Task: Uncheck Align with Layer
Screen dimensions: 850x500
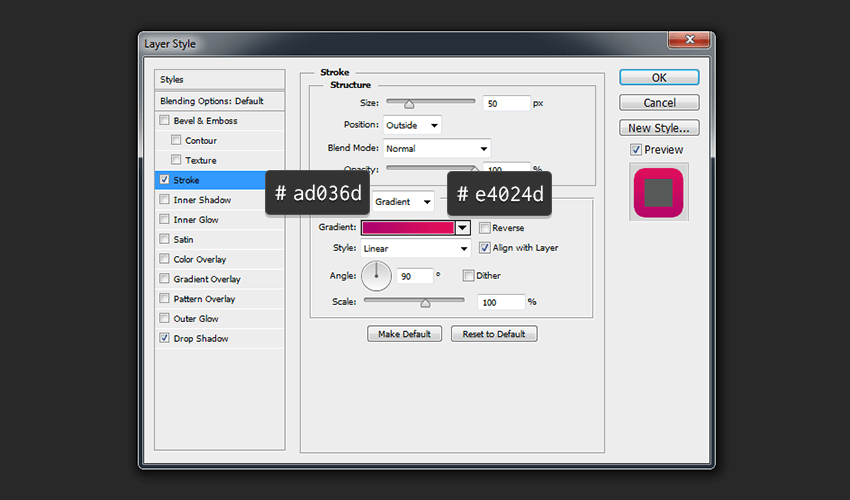Action: [485, 248]
